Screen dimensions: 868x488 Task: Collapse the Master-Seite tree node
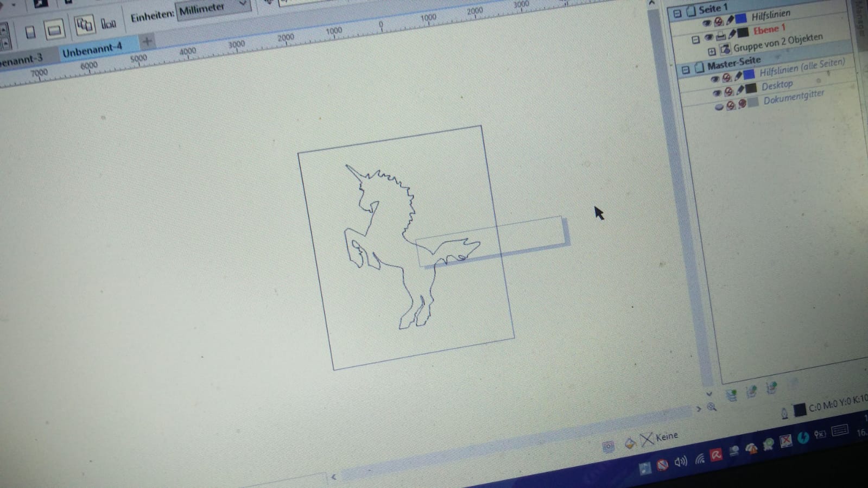(x=686, y=69)
